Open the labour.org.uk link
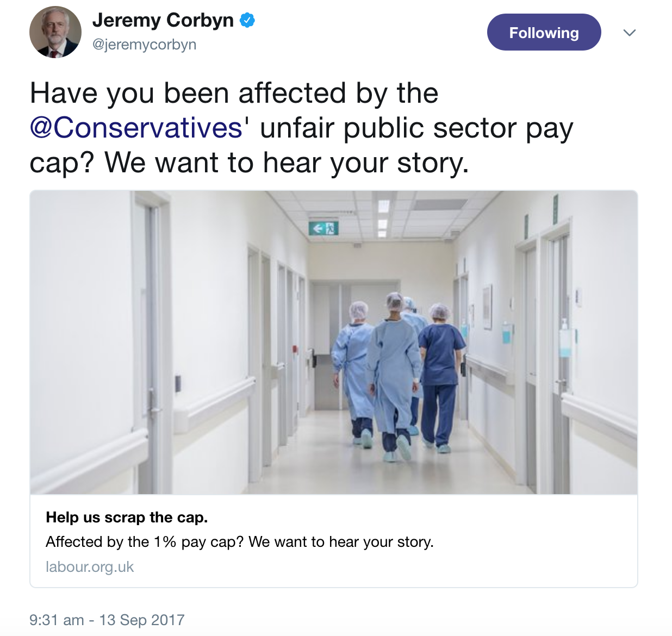This screenshot has height=636, width=672. (90, 567)
